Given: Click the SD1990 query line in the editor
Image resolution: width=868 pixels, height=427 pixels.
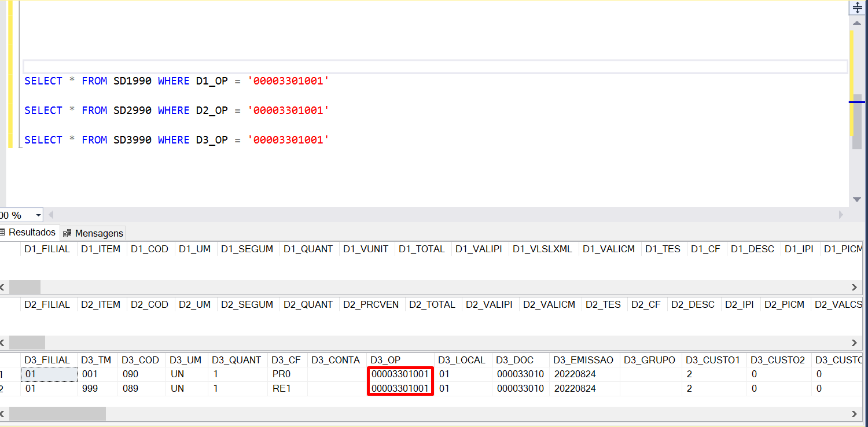Looking at the screenshot, I should click(176, 81).
